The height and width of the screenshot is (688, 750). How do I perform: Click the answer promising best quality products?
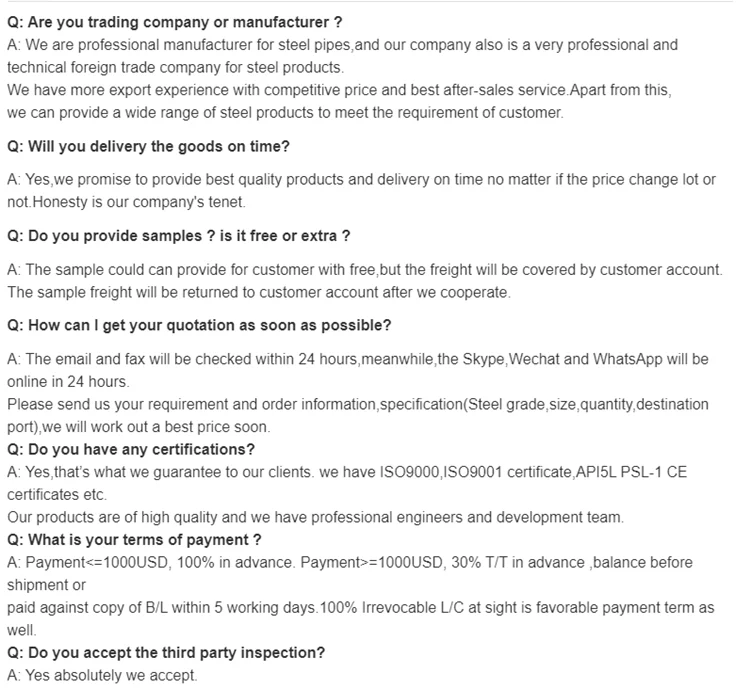[361, 179]
